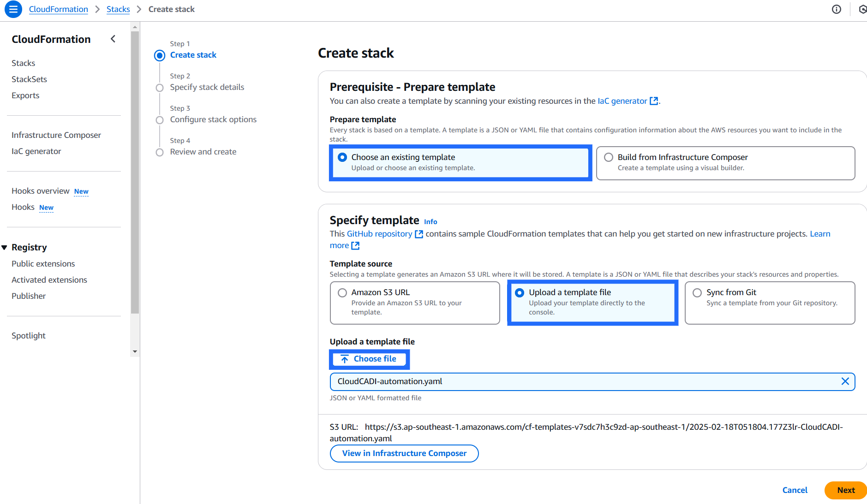Click the info icon in top right
Image resolution: width=867 pixels, height=504 pixels.
click(x=837, y=9)
